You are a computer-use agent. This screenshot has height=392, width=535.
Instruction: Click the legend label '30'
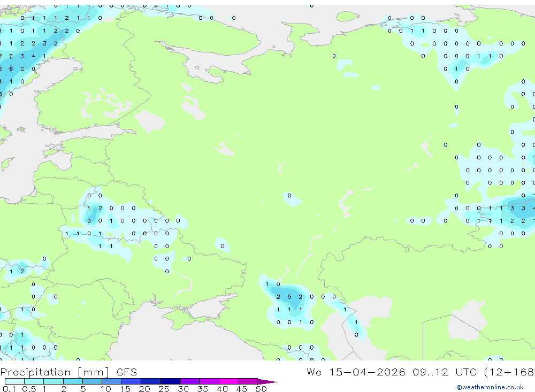pyautogui.click(x=183, y=389)
